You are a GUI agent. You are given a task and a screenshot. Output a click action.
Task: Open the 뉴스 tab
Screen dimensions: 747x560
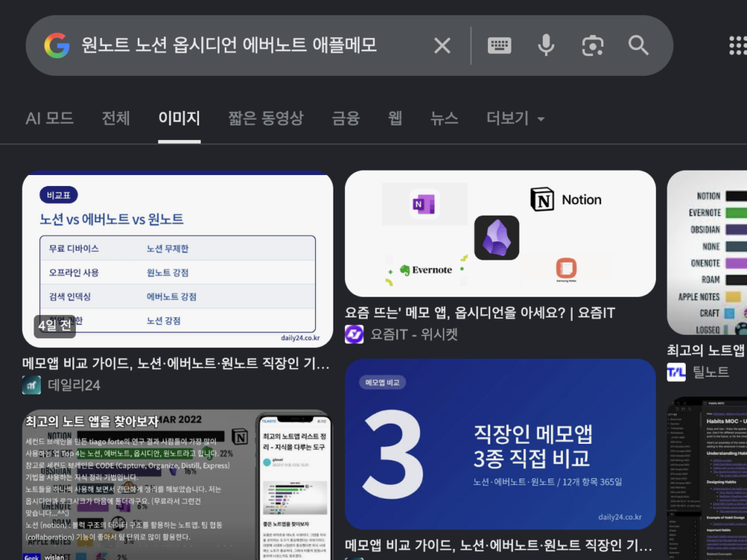click(x=444, y=118)
